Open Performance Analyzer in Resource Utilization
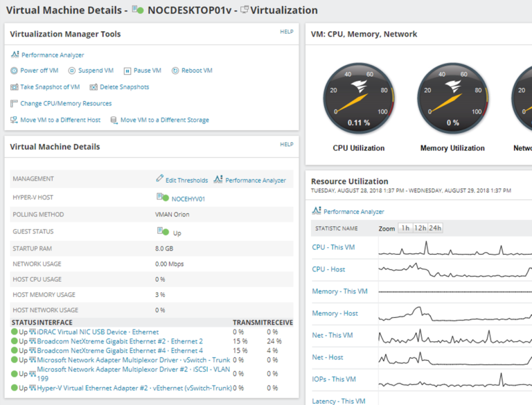The width and height of the screenshot is (532, 405). [354, 212]
